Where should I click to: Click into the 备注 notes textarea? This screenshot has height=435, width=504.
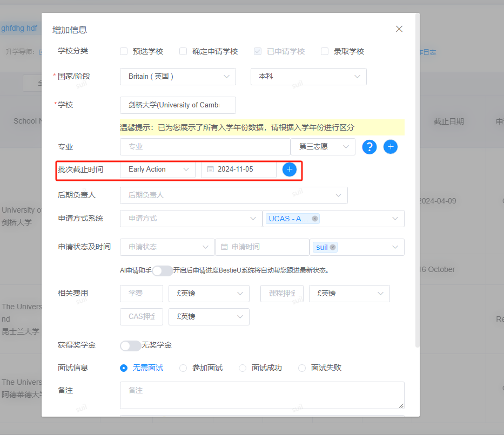[262, 395]
